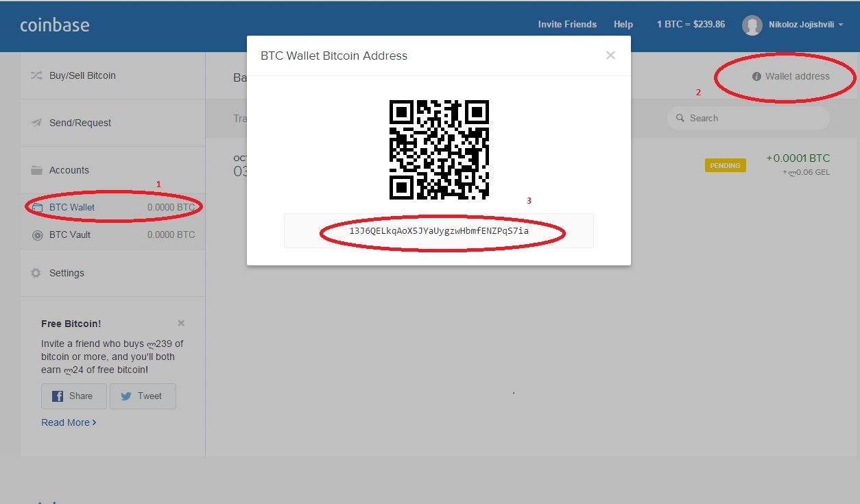Open Invite Friends in top bar

567,24
